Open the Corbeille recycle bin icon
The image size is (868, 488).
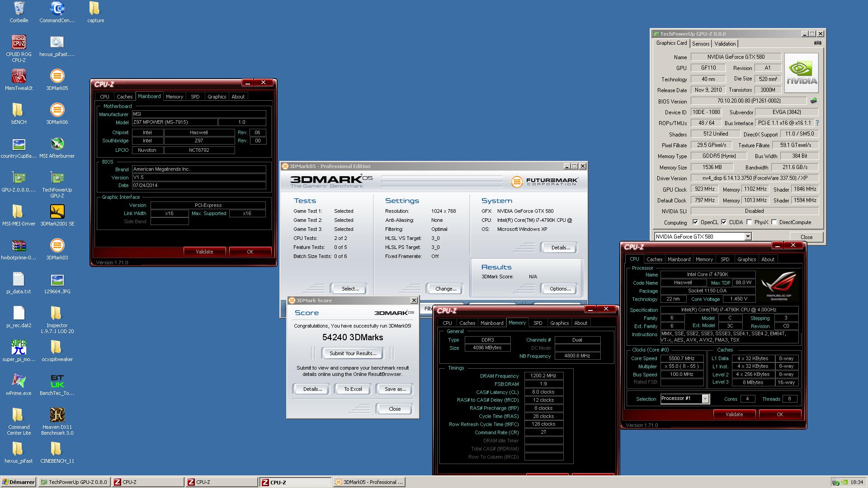coord(19,9)
